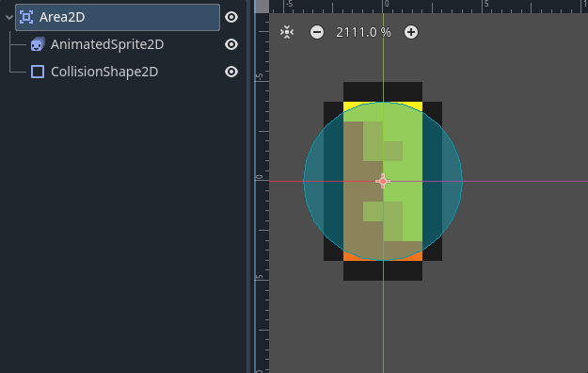Select the Area2D node in the scene tree
588x373 pixels.
118,17
